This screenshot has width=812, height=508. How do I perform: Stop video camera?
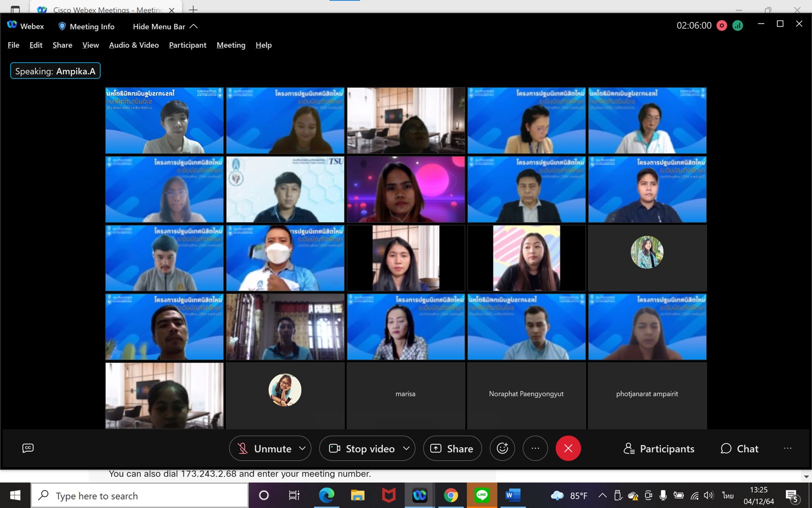[x=362, y=448]
